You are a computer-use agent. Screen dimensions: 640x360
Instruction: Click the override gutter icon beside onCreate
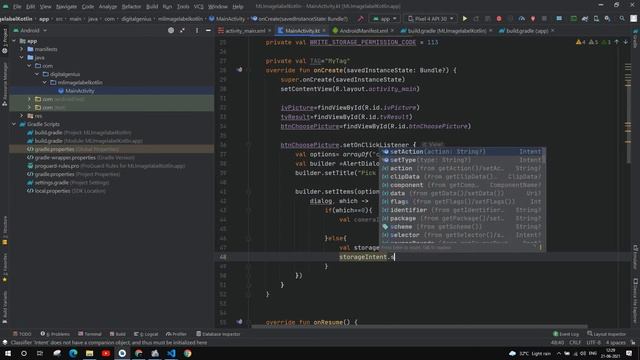click(x=239, y=70)
